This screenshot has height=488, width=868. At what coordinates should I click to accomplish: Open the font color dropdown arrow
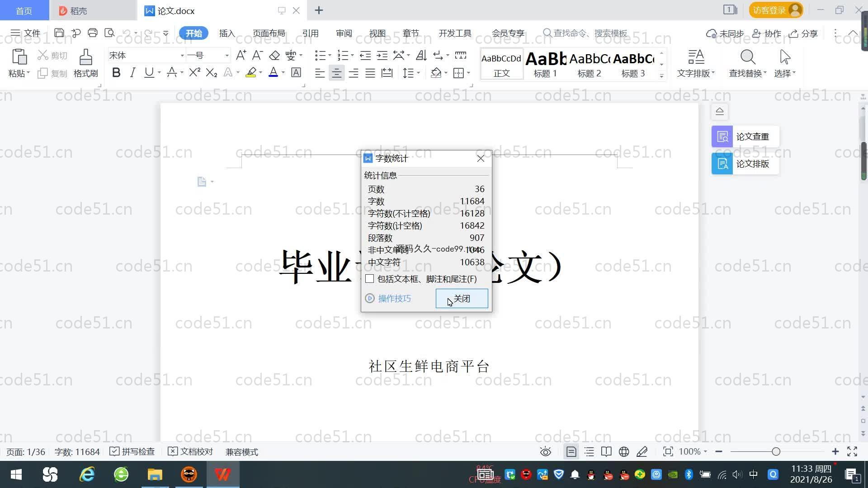click(283, 73)
